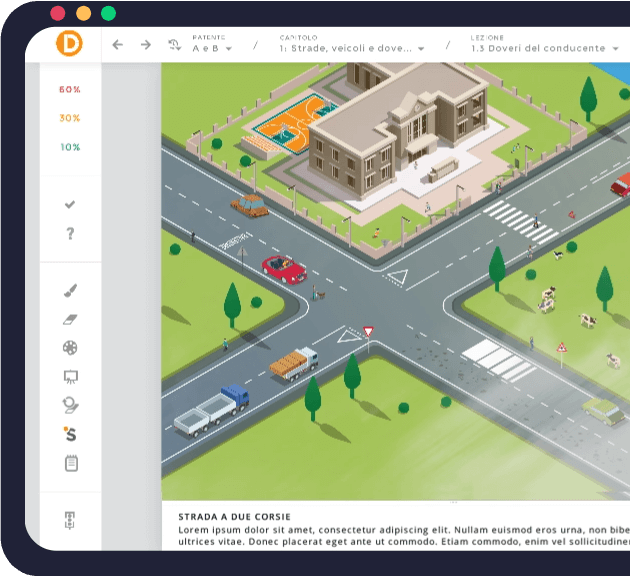
Task: Click the question mark help icon
Action: [70, 233]
